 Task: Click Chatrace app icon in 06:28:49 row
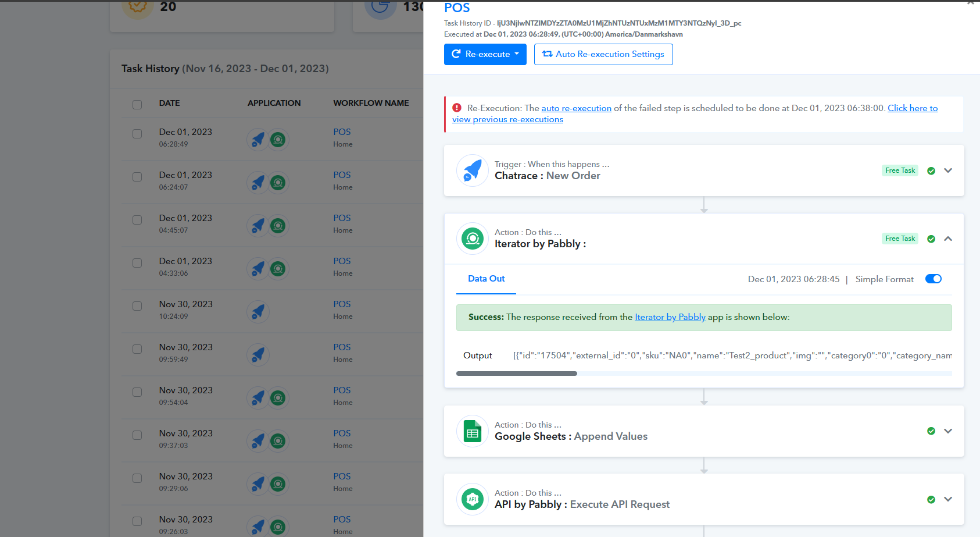pos(258,140)
